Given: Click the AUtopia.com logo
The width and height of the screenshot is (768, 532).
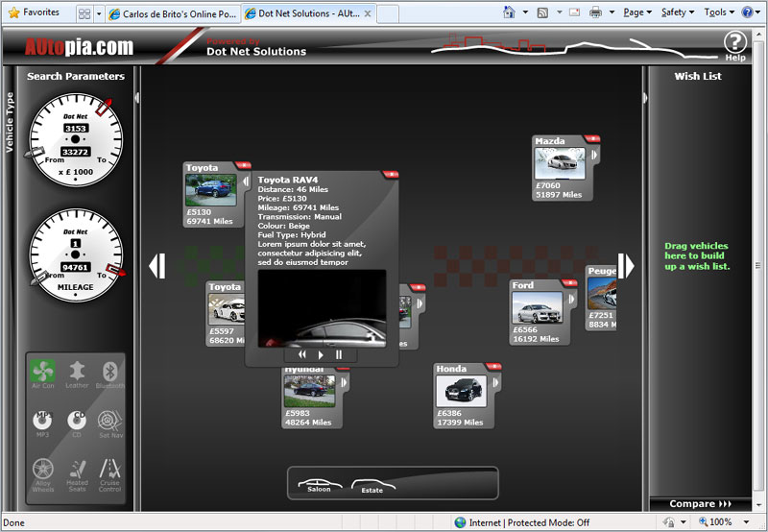Looking at the screenshot, I should click(79, 47).
